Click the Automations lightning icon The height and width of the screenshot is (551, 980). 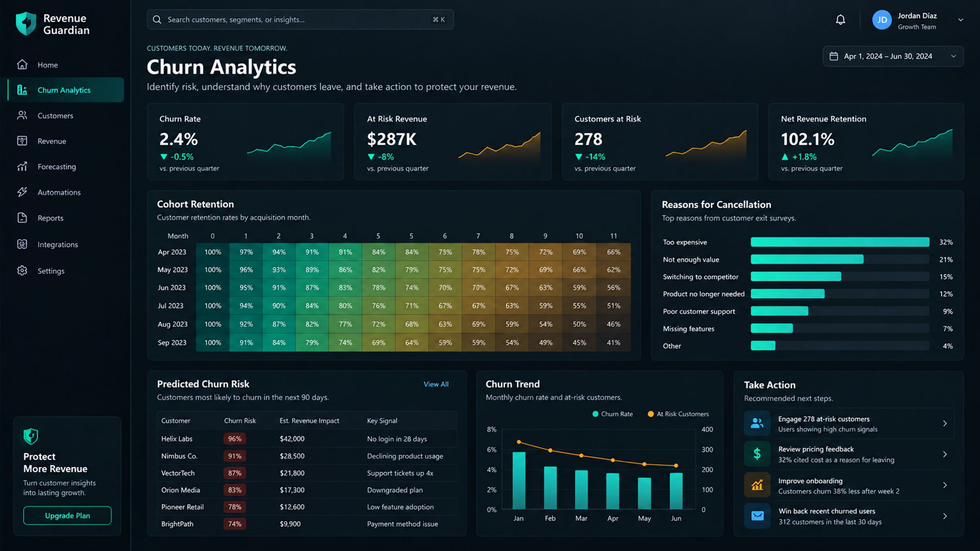coord(22,192)
